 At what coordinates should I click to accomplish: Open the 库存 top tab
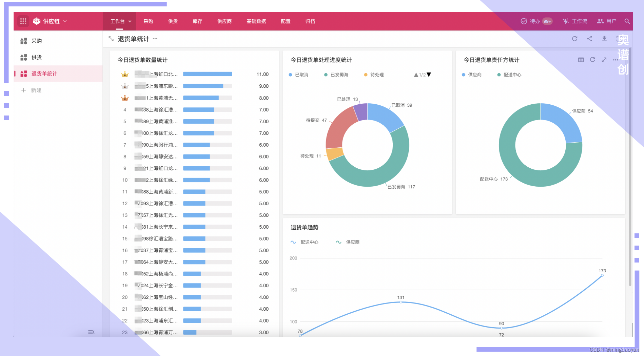pyautogui.click(x=197, y=21)
